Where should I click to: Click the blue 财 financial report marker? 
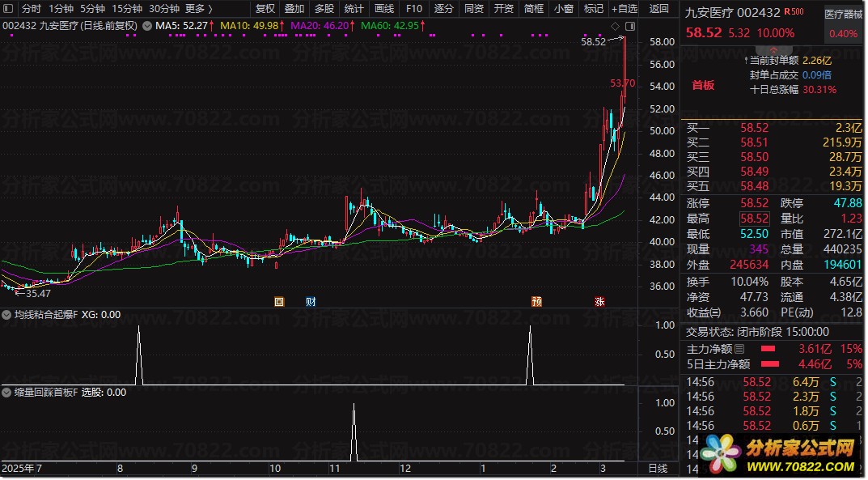(x=311, y=301)
